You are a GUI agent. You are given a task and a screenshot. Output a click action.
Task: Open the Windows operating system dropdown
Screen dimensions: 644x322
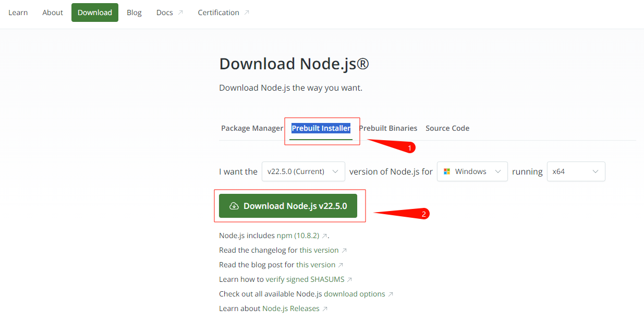point(472,171)
